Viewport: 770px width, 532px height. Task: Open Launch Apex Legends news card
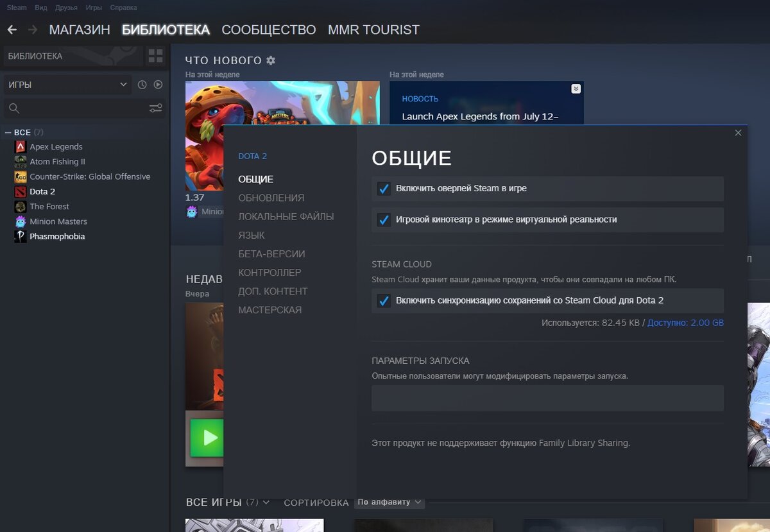[486, 103]
